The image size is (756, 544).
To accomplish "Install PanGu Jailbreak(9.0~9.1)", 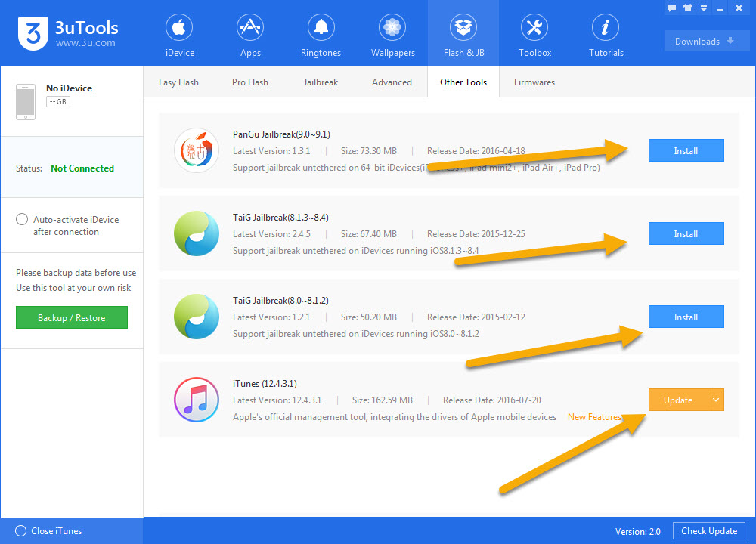I will 686,151.
